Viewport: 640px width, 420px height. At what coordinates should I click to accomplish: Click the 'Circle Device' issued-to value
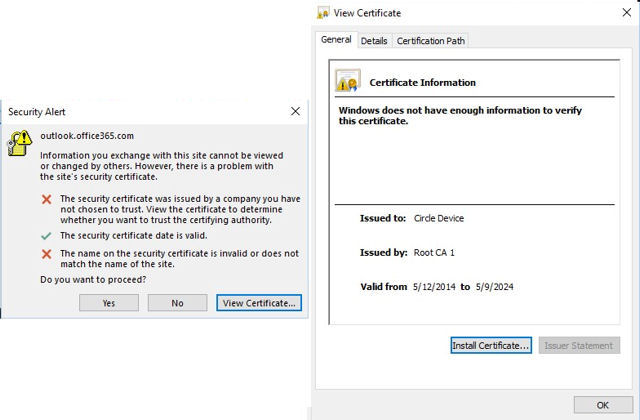click(439, 218)
